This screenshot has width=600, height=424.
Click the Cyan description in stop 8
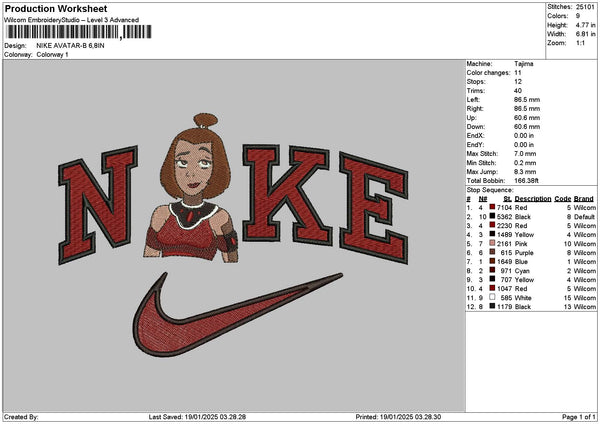click(522, 271)
